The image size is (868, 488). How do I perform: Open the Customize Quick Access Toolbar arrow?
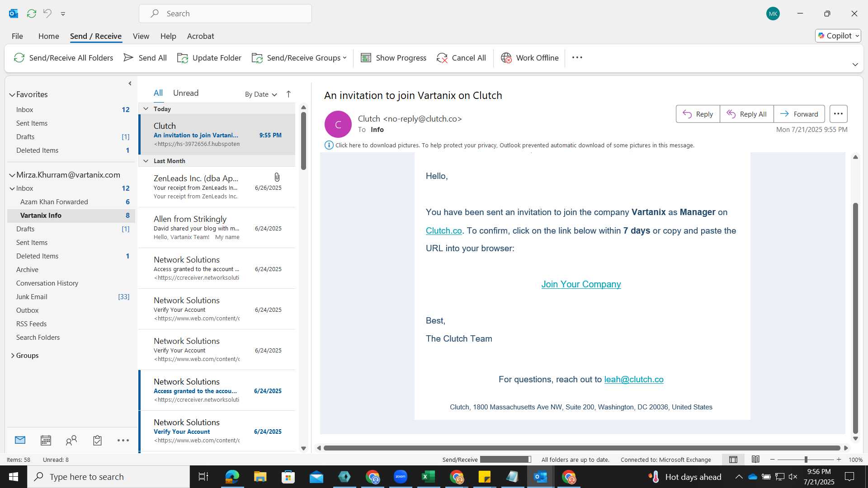(63, 14)
